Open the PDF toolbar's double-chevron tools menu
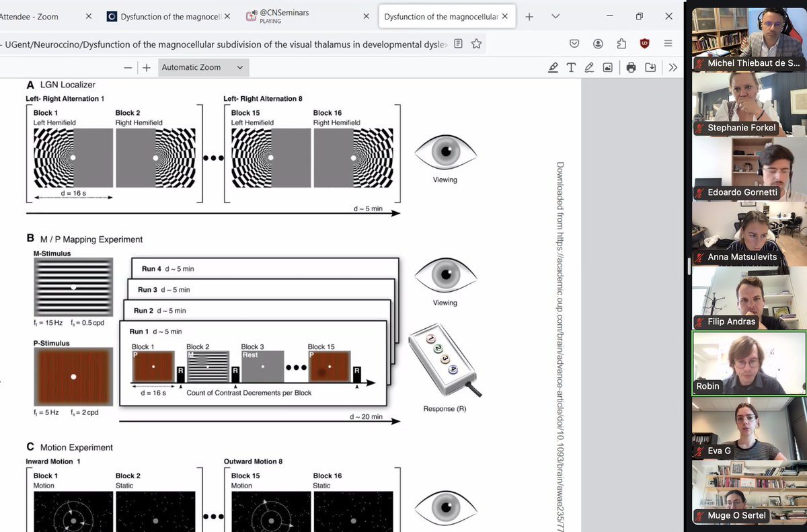Viewport: 807px width, 532px height. click(673, 67)
